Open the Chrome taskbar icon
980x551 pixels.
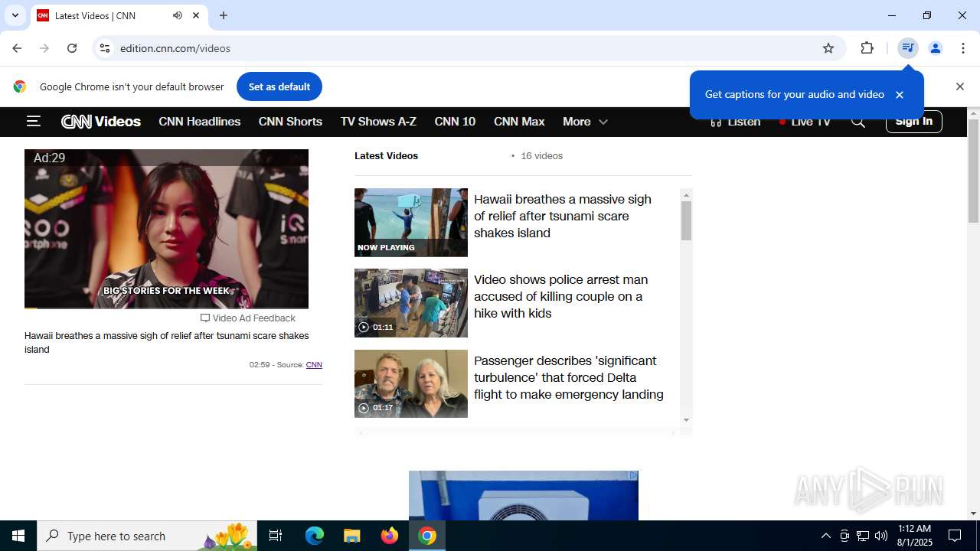click(427, 536)
